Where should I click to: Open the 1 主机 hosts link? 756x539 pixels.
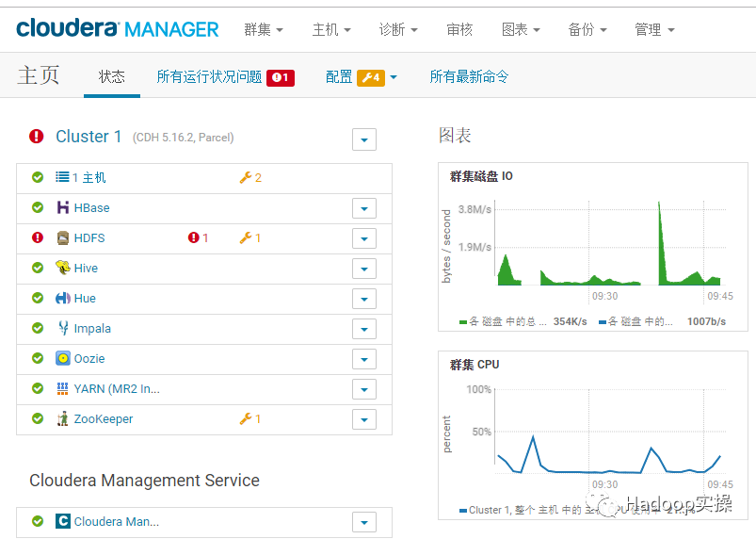[x=89, y=177]
